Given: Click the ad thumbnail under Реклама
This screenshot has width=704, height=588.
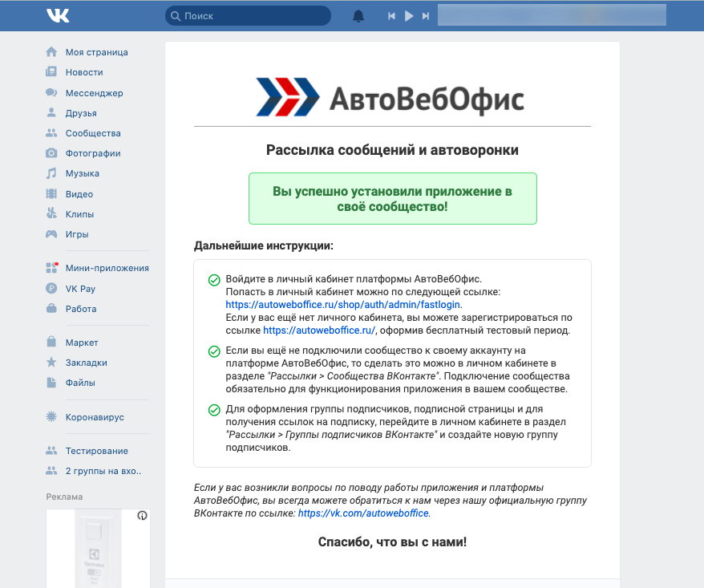Looking at the screenshot, I should (x=98, y=549).
